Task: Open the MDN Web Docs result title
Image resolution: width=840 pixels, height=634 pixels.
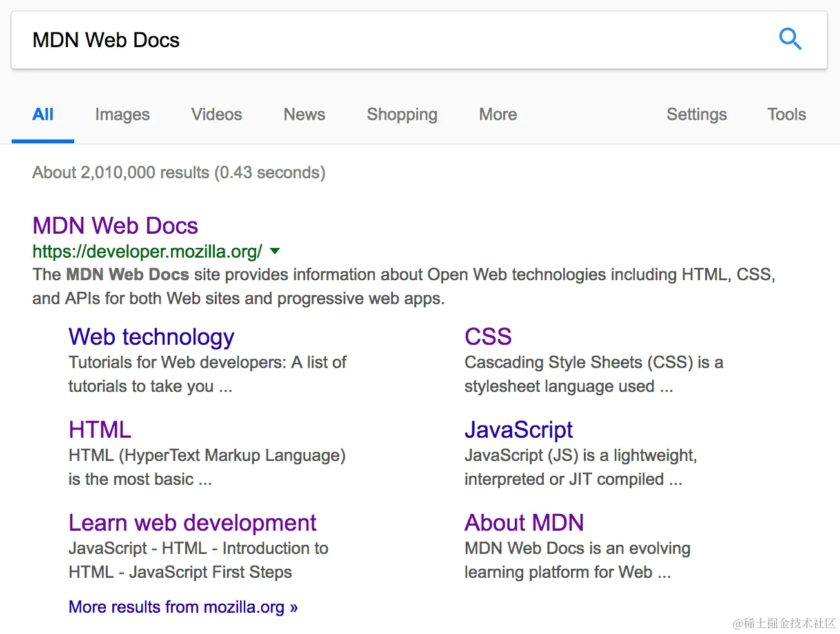Action: click(115, 226)
